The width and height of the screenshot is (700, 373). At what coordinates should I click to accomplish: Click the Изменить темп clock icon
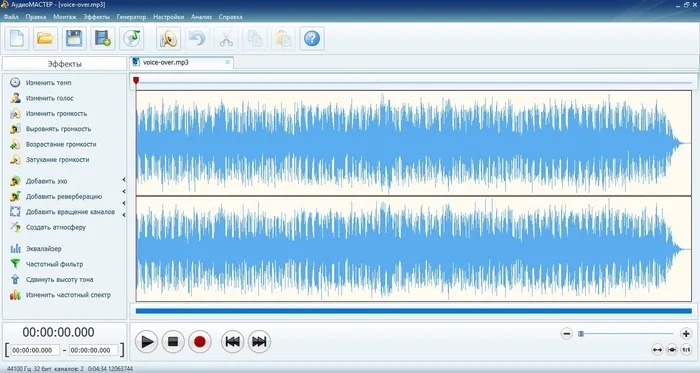(x=15, y=83)
